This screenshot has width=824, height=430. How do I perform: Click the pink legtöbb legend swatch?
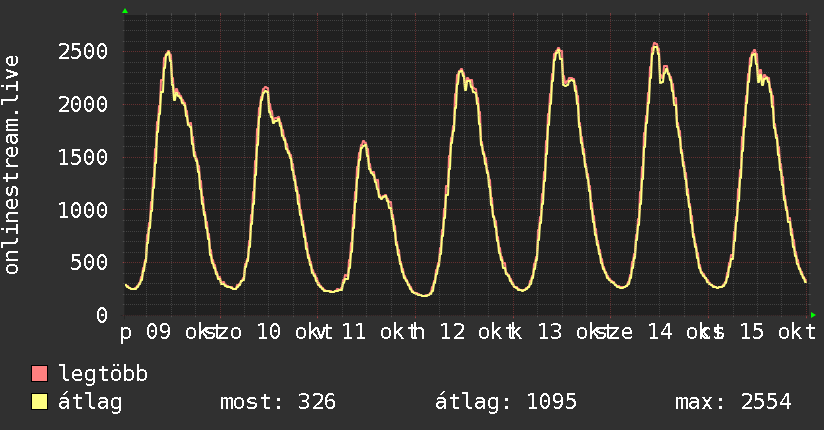tap(39, 374)
